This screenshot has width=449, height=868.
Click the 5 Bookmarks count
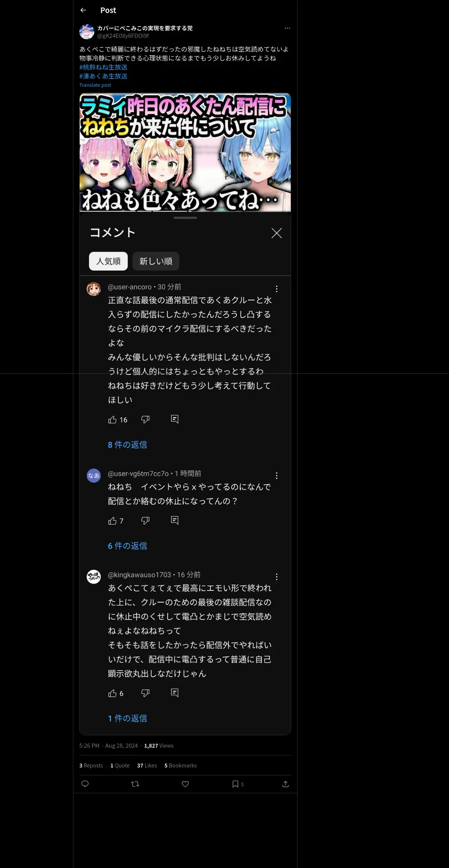click(x=180, y=766)
